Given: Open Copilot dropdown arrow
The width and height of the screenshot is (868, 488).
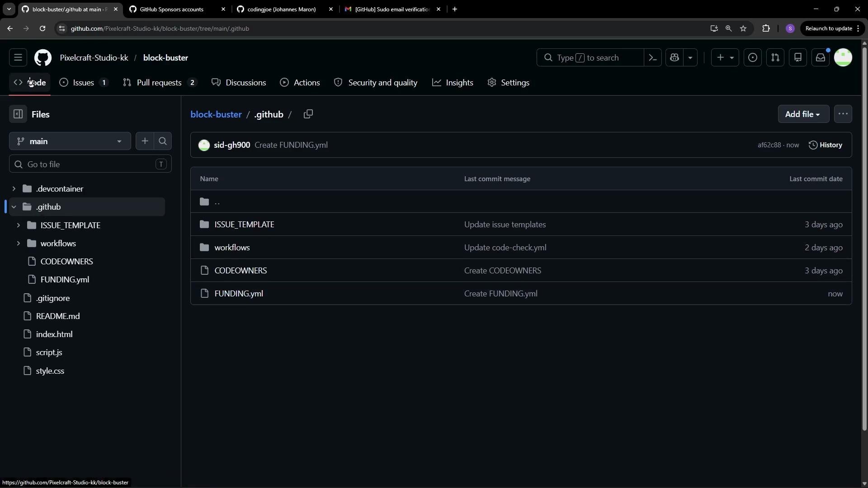Looking at the screenshot, I should click(690, 58).
